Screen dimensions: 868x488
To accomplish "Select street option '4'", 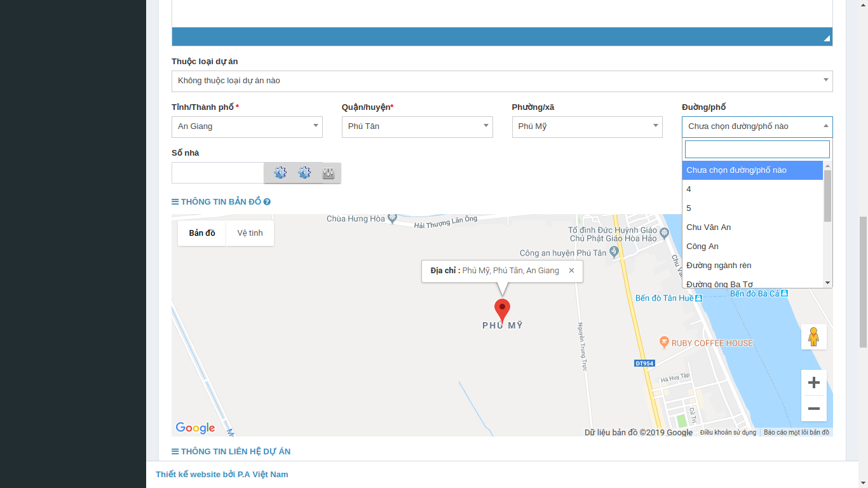I will pos(752,189).
